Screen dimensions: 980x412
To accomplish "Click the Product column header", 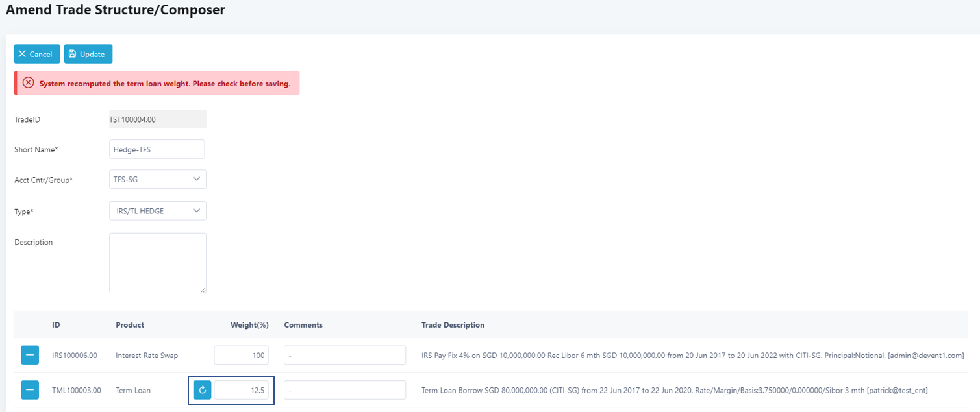I will pyautogui.click(x=130, y=325).
